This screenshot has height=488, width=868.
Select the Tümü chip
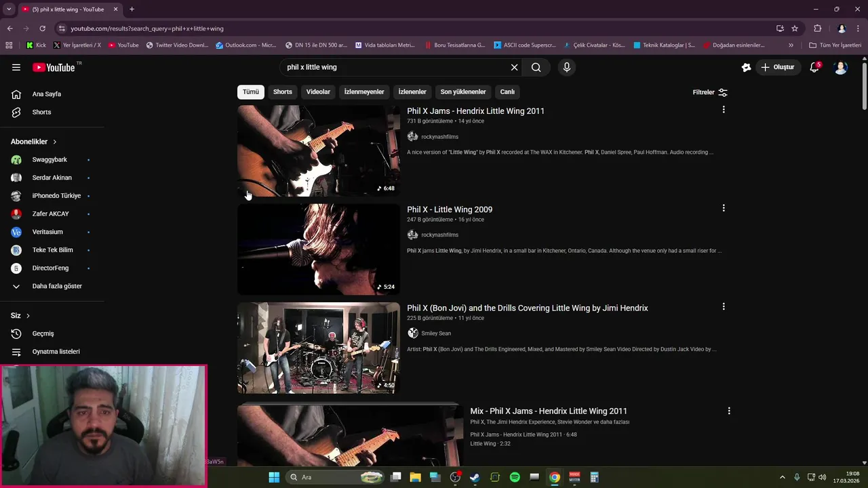pyautogui.click(x=251, y=91)
